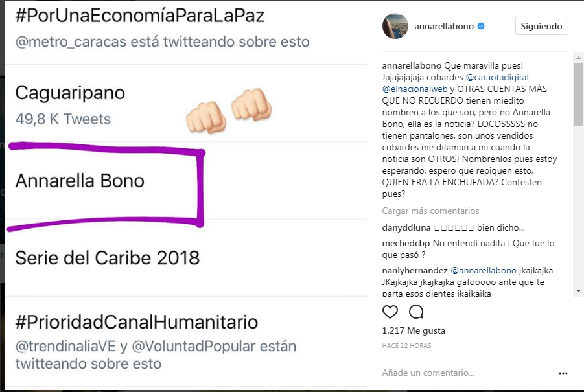Open the three-dot more options menu
Viewport: 584px width, 392px height.
pos(564,373)
